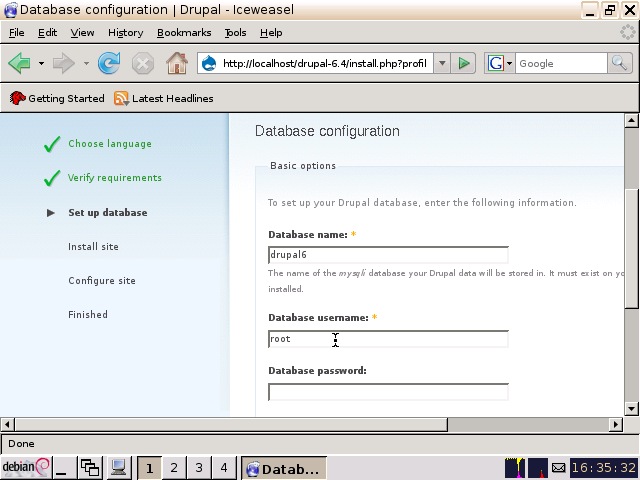The height and width of the screenshot is (480, 640).
Task: Click the Verify requirements step text
Action: (x=115, y=178)
